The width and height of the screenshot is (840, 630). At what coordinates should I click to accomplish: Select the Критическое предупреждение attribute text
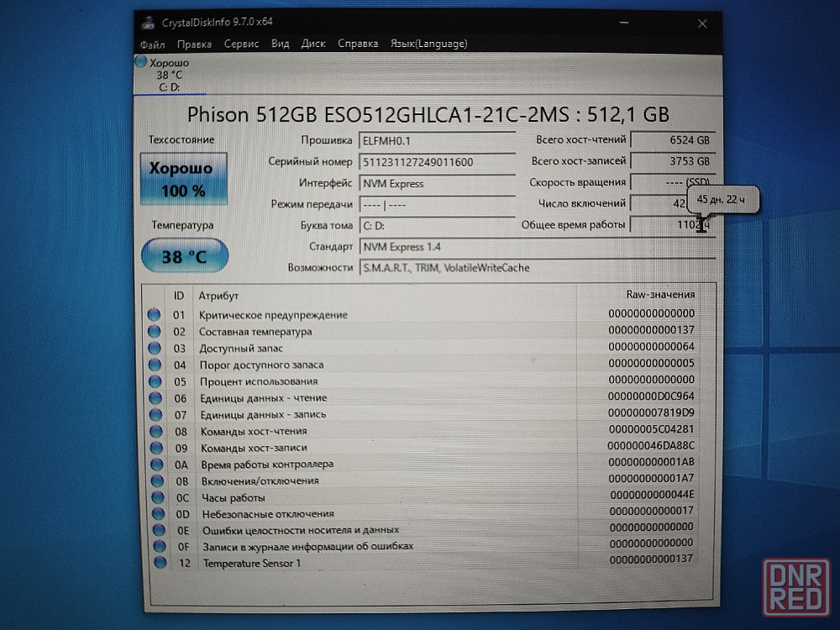(x=273, y=315)
